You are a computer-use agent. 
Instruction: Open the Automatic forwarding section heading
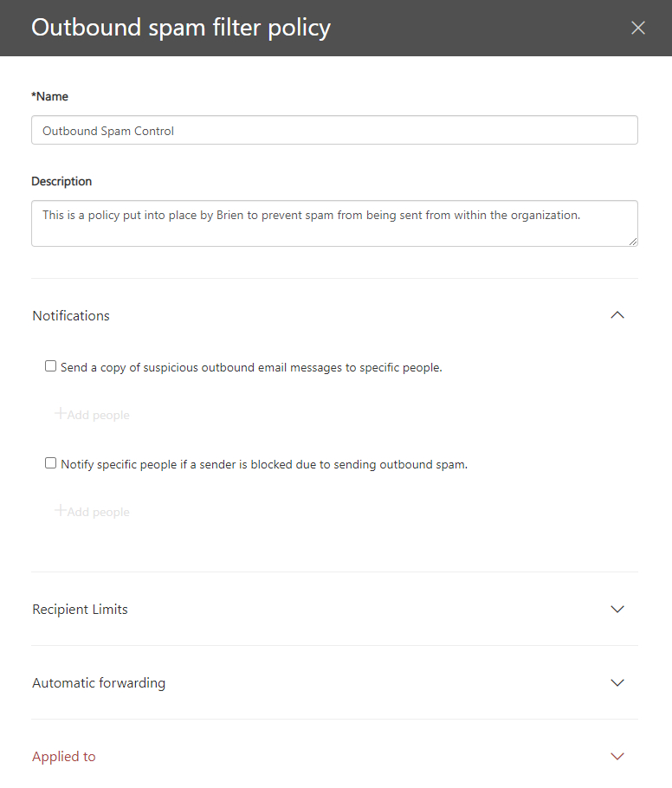[99, 683]
